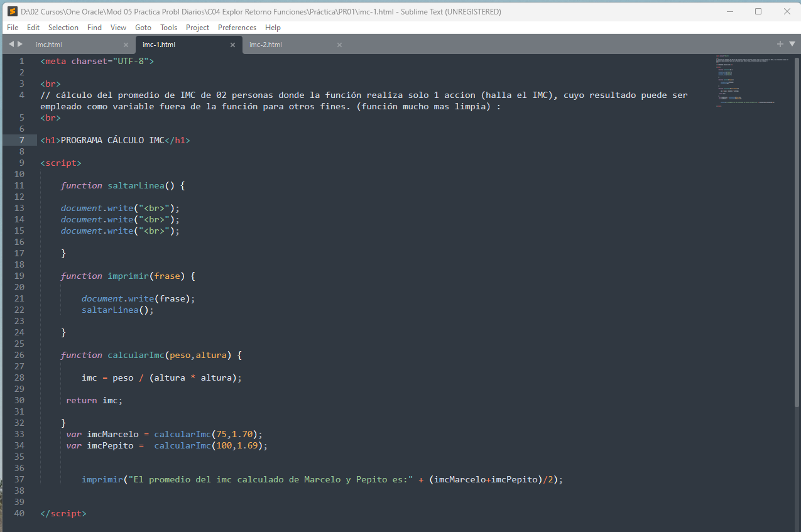Click the imc formula on line 28

161,377
